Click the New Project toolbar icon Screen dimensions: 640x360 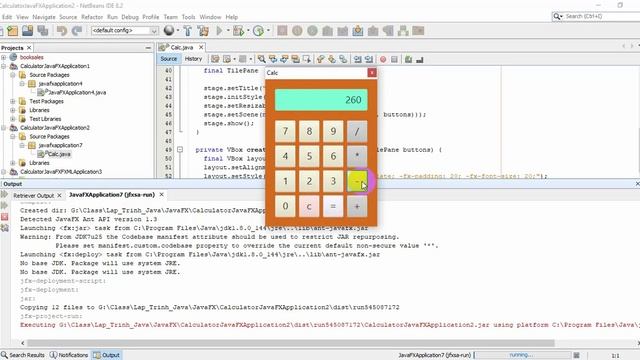point(12,31)
